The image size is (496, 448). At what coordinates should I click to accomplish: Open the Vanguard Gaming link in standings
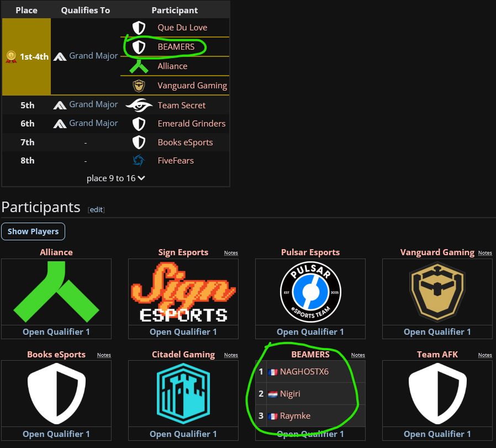pos(192,86)
